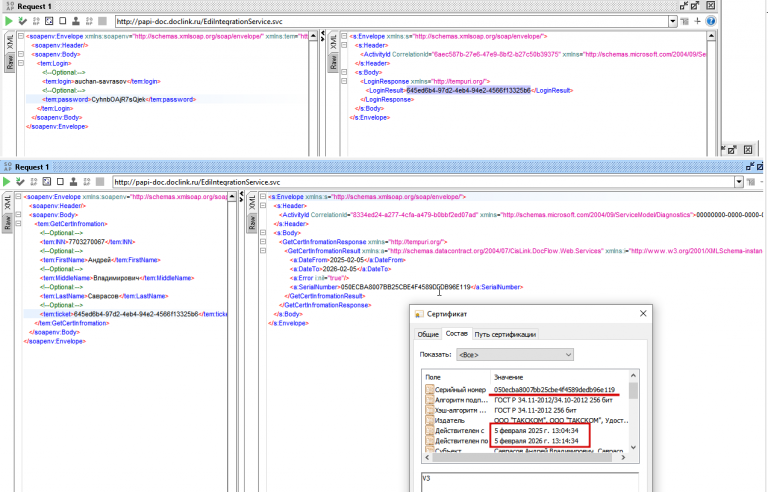Click the gray abort square in Login toolbar
The height and width of the screenshot is (492, 768).
pyautogui.click(x=102, y=21)
